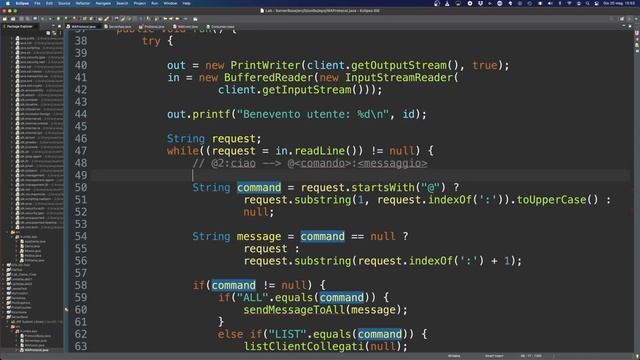The height and width of the screenshot is (360, 640).
Task: Click 'startsWith' on line 50
Action: [383, 188]
